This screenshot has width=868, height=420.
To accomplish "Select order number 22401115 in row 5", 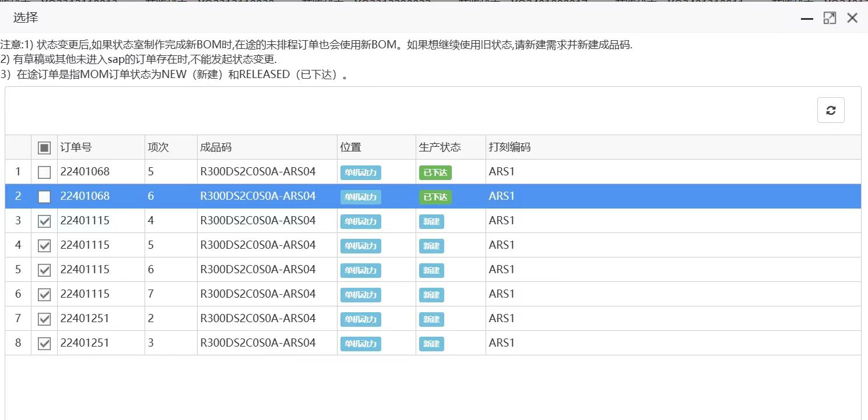I will point(85,270).
